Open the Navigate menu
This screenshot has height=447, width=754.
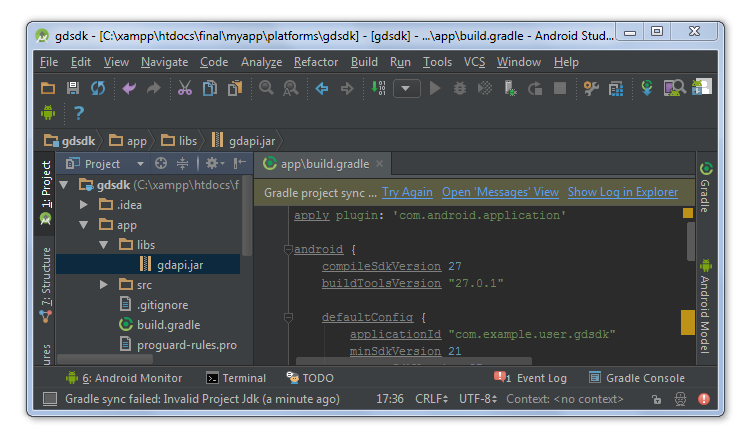coord(164,62)
